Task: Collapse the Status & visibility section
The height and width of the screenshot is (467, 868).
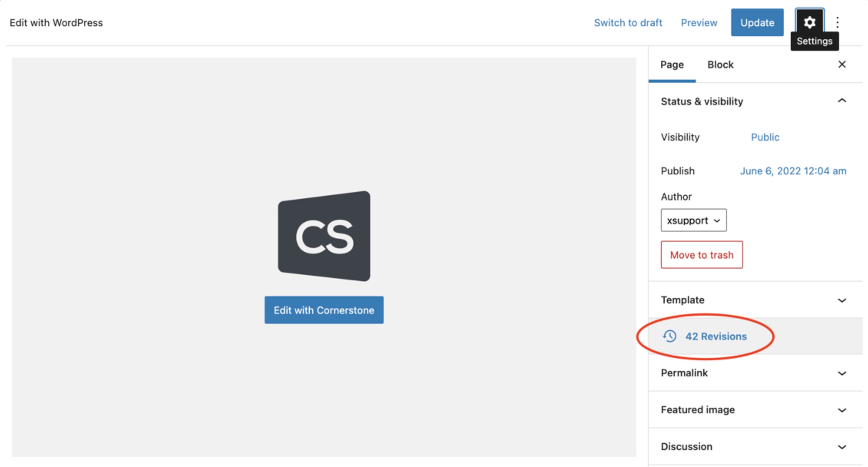Action: point(841,101)
